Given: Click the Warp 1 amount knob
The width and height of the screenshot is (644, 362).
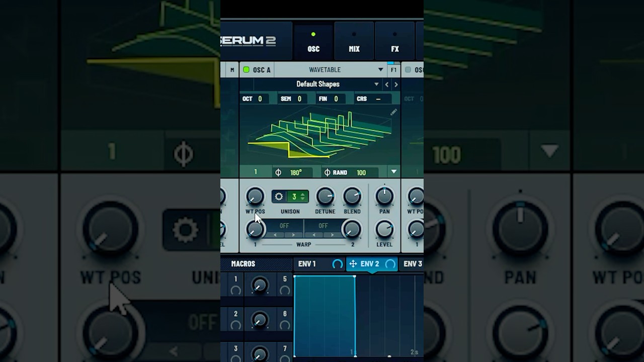Looking at the screenshot, I should tap(255, 230).
